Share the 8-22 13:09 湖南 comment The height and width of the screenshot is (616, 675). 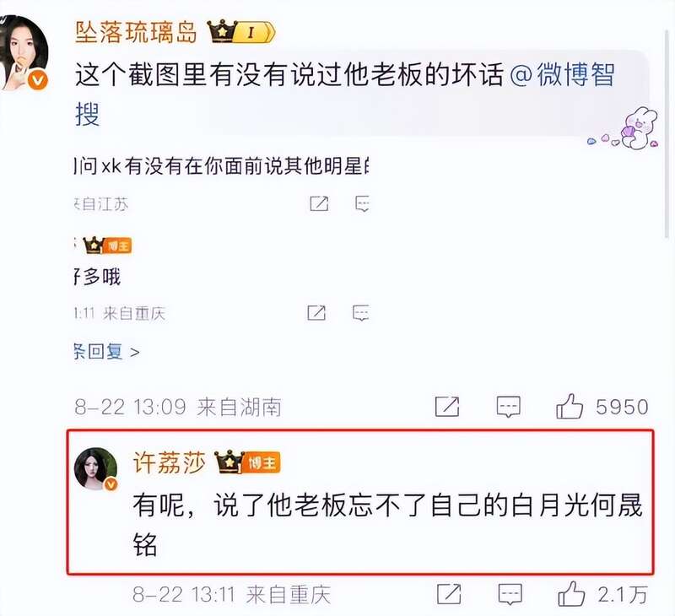click(447, 407)
